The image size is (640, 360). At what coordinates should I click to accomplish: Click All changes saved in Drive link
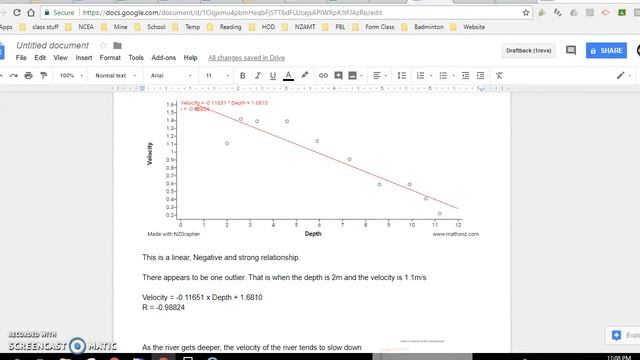tap(247, 58)
